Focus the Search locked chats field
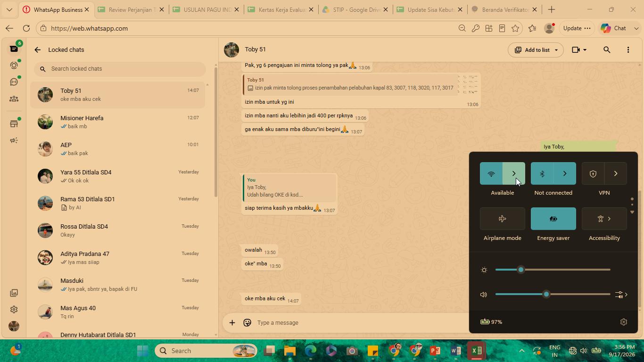644x362 pixels. (120, 69)
